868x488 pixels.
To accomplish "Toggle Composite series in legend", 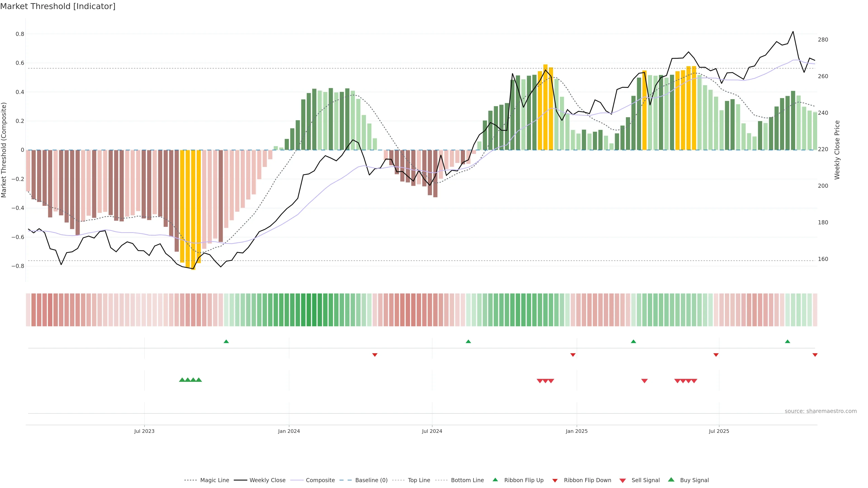I will 320,480.
